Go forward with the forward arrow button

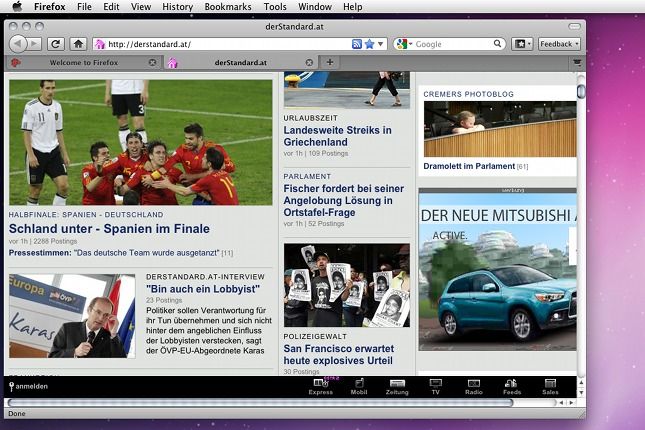[35, 44]
